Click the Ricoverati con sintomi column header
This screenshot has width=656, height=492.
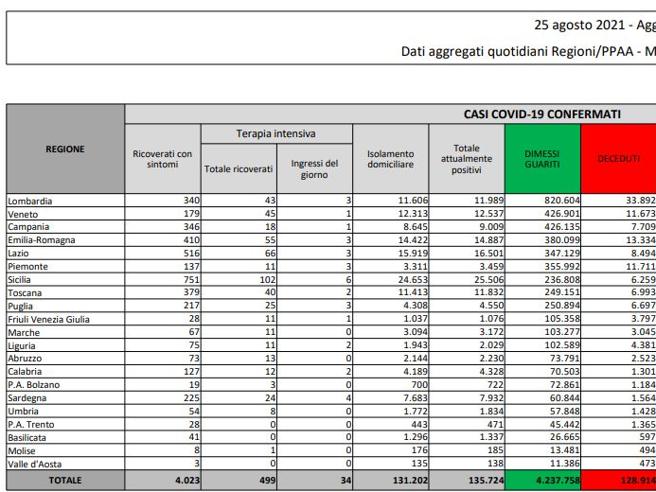coord(162,159)
